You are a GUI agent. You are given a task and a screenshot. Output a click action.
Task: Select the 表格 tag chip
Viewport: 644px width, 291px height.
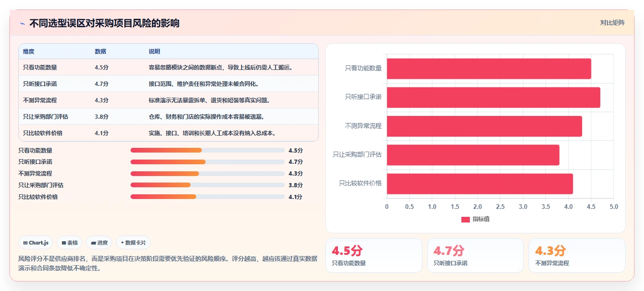click(x=69, y=243)
